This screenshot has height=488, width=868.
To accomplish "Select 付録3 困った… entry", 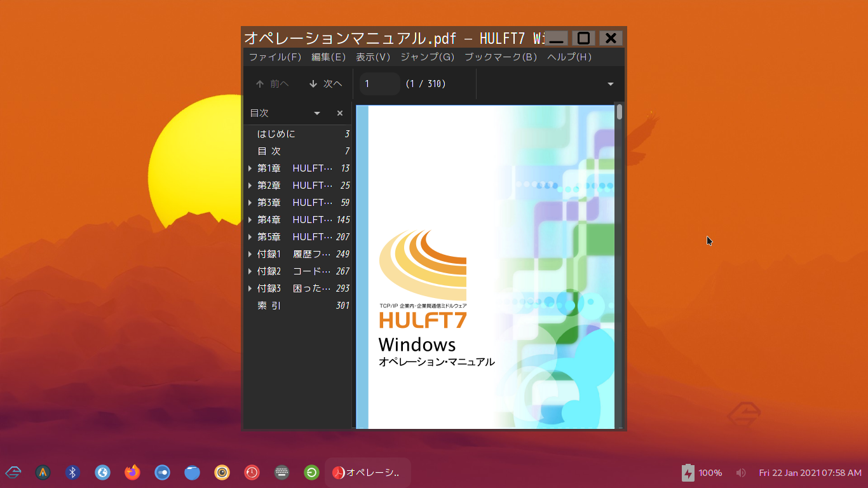I will pyautogui.click(x=298, y=288).
